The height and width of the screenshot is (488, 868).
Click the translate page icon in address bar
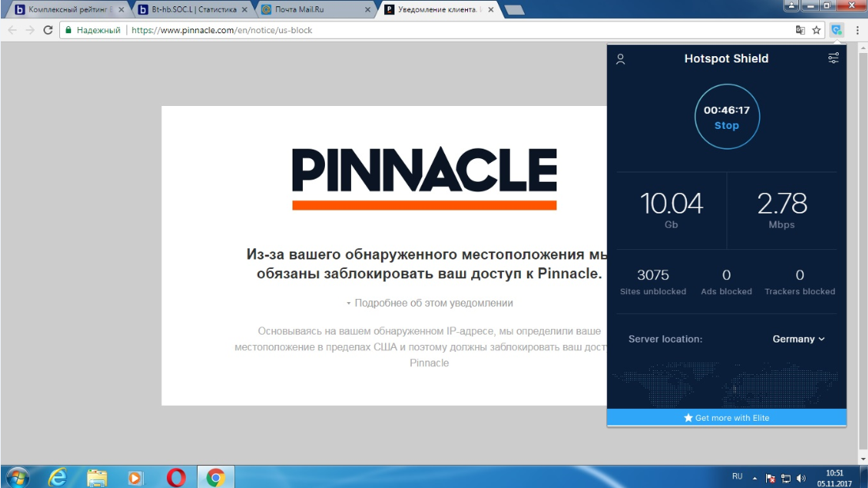[800, 30]
